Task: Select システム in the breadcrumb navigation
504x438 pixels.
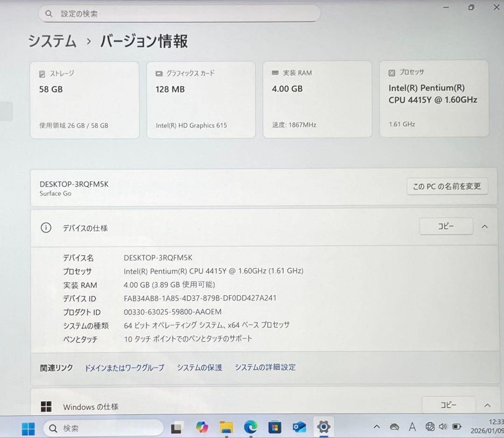Action: click(x=52, y=42)
